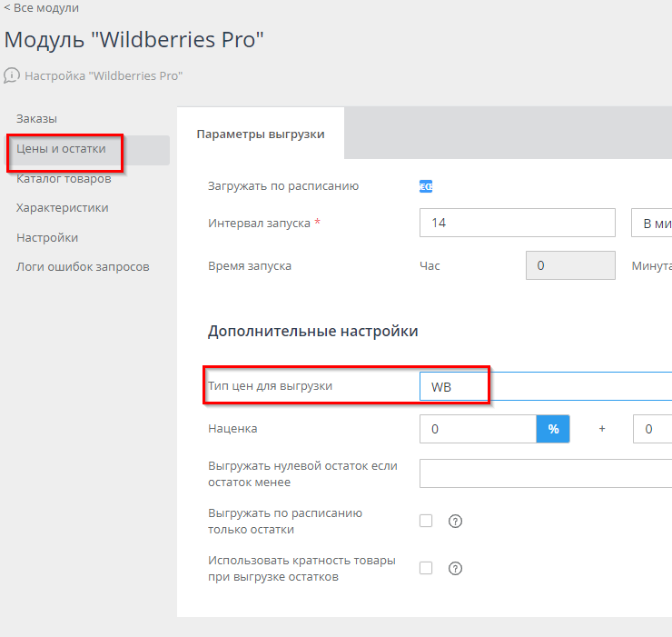Click the info icon beside Настройка "Wildberries Pro"

pos(12,75)
